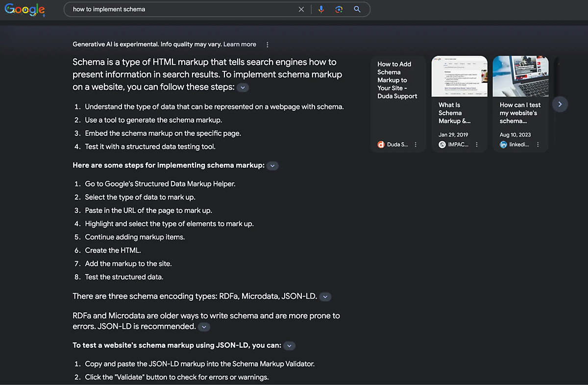This screenshot has width=588, height=385.
Task: Clear the search box text
Action: [x=301, y=9]
